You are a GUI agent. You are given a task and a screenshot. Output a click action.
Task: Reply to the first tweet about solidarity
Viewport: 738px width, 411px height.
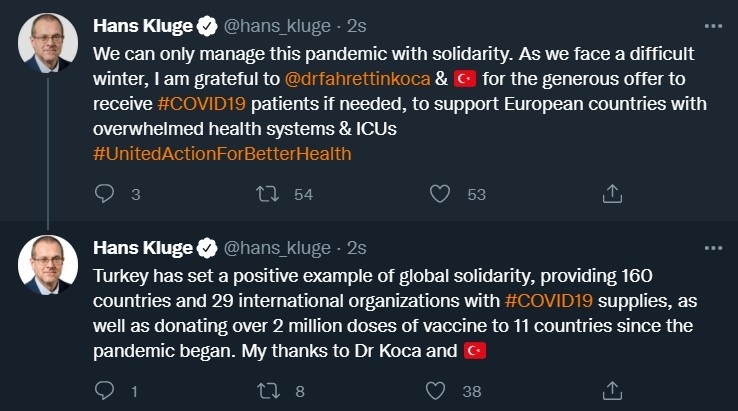105,194
